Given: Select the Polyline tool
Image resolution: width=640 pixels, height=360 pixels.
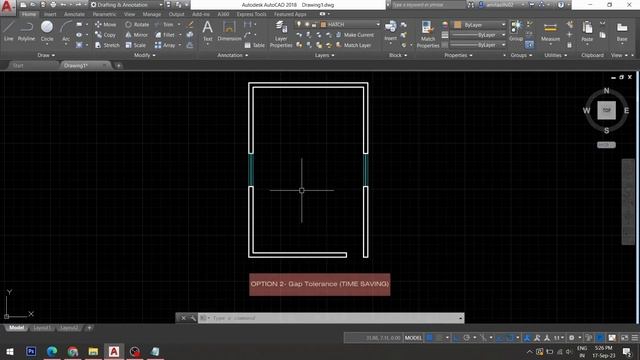Looking at the screenshot, I should (x=26, y=31).
